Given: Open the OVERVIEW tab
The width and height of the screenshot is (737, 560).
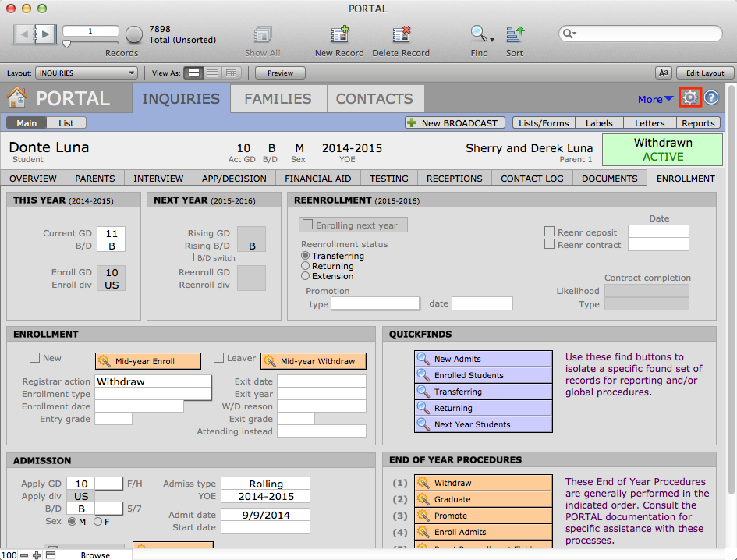Looking at the screenshot, I should pos(33,179).
